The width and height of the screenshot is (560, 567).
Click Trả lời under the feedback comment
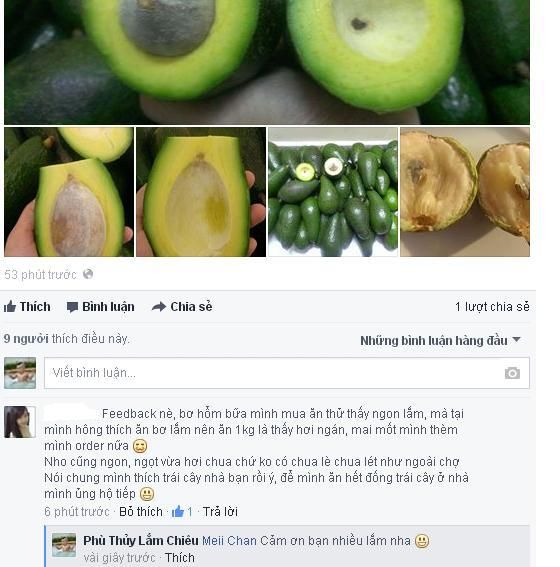click(x=220, y=512)
